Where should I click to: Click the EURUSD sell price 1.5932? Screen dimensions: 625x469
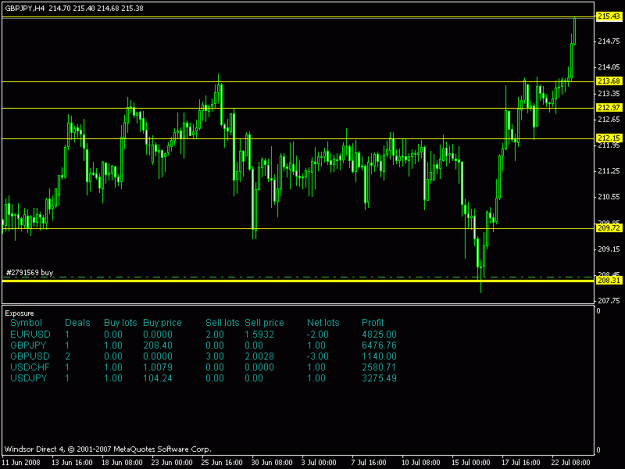click(259, 334)
